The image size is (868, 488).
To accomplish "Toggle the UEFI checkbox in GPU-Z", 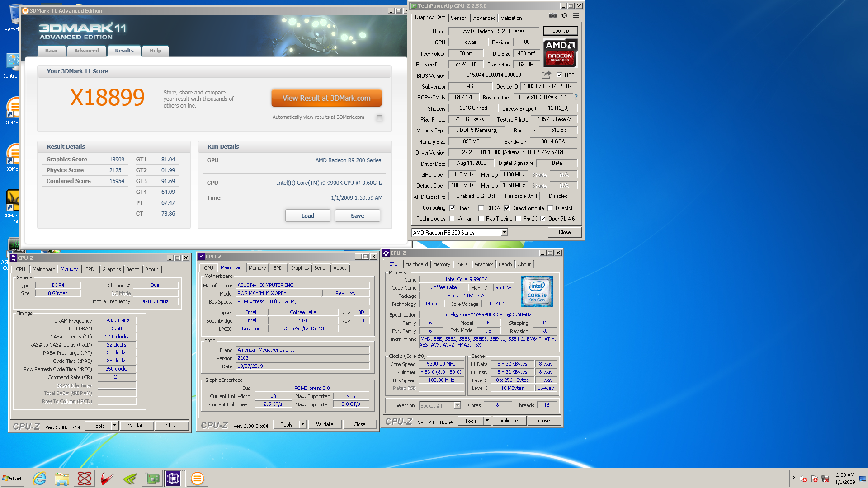I will coord(559,75).
